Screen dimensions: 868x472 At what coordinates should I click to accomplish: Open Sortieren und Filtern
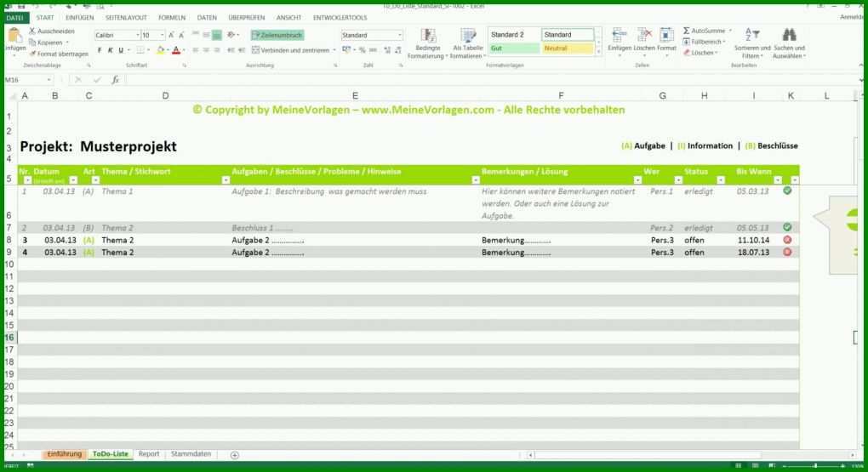point(751,43)
